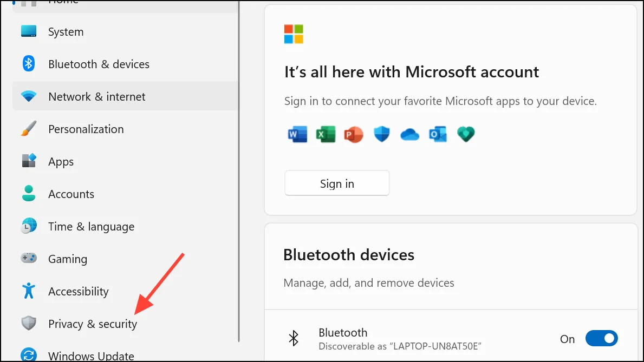Click the sidebar vertical scrollbar
The height and width of the screenshot is (362, 644).
239,171
